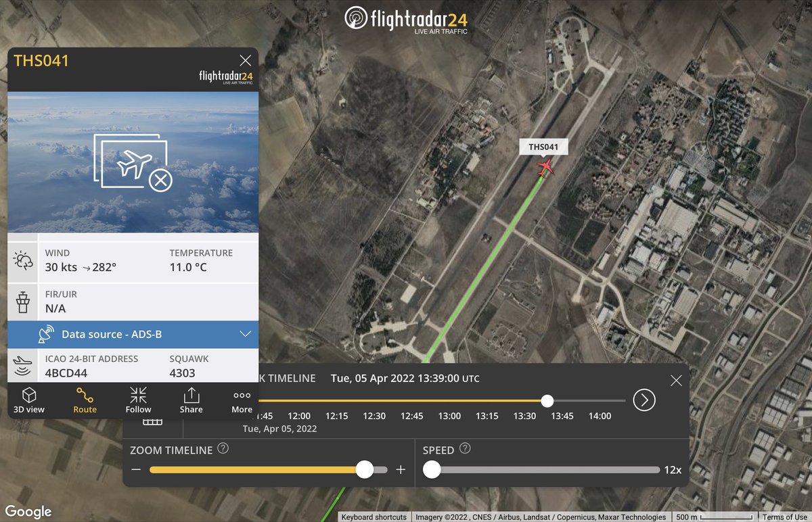Image resolution: width=812 pixels, height=522 pixels.
Task: Close the THS041 flight info panel
Action: click(x=245, y=61)
